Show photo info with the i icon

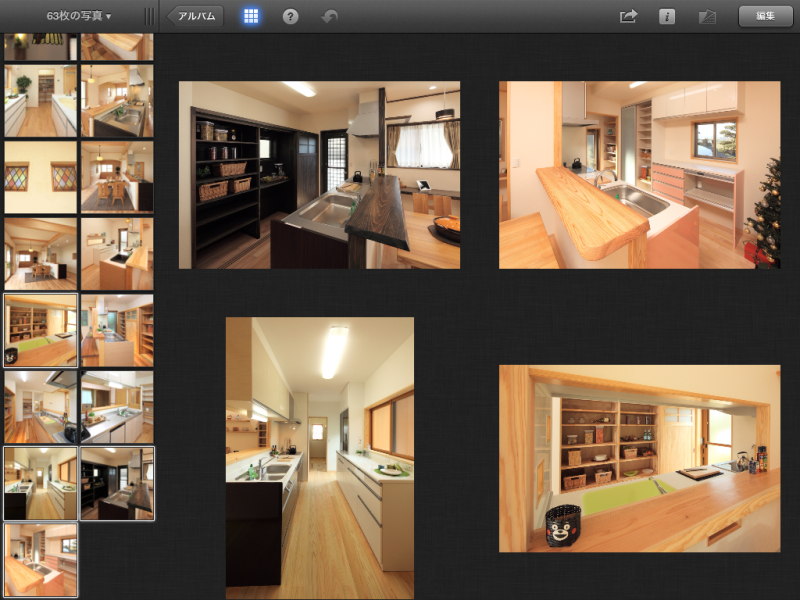coord(667,16)
